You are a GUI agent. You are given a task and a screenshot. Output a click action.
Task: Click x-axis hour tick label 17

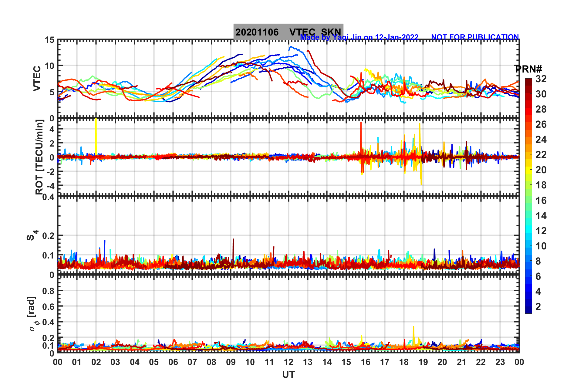click(385, 362)
